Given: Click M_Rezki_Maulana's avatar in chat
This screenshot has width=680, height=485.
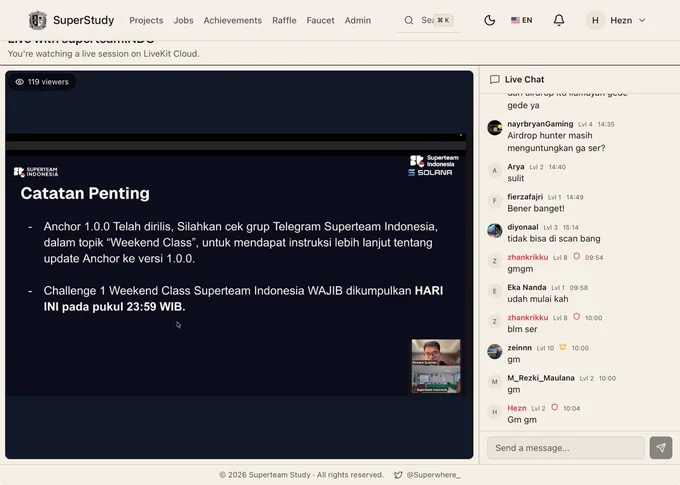Looking at the screenshot, I should (494, 382).
